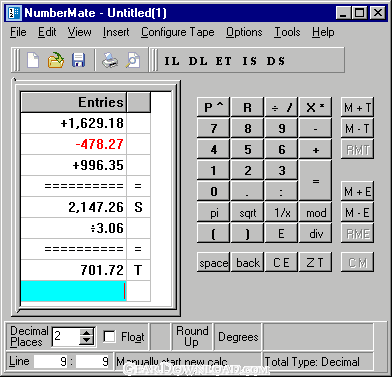Click the ZT key
Screen dimensions: 392x377
(x=315, y=262)
